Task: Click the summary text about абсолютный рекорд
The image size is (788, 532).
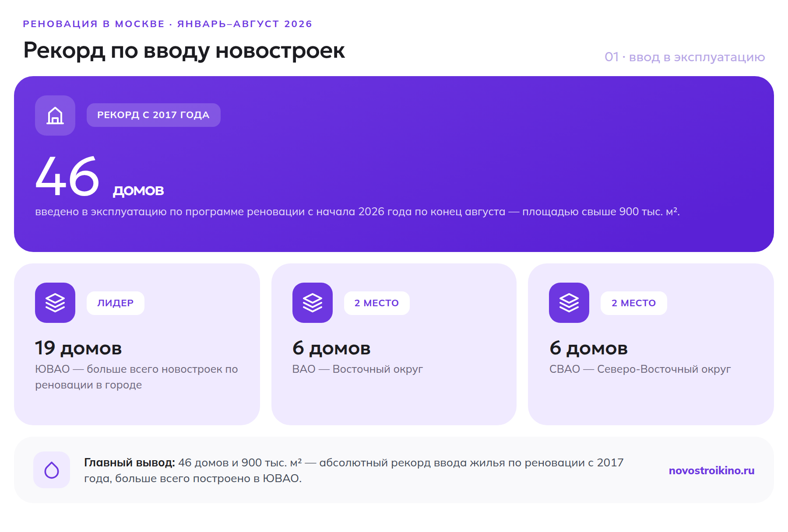Action: [354, 470]
